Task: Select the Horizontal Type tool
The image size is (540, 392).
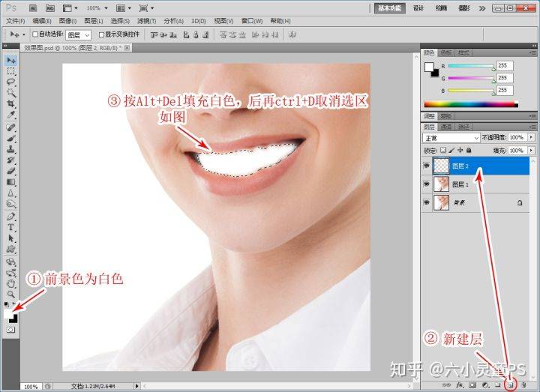Action: tap(11, 227)
